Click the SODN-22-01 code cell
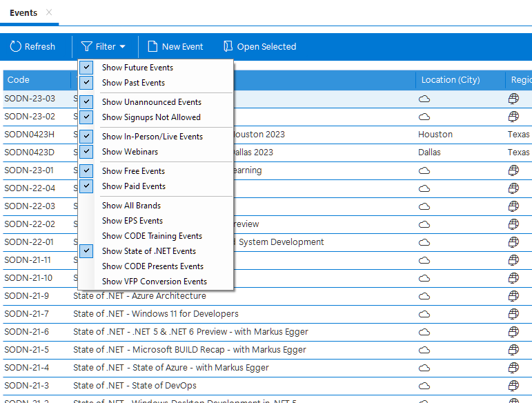Screen dimensions: 532x403 pos(29,242)
